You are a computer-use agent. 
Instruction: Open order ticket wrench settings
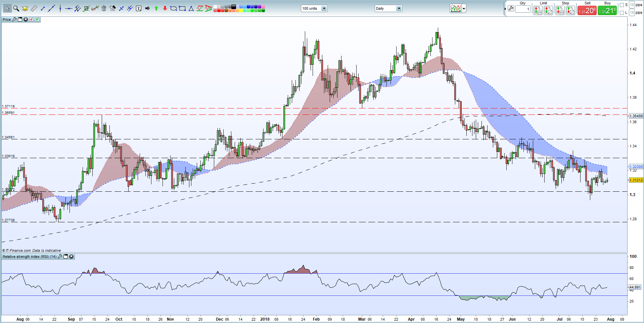[511, 8]
